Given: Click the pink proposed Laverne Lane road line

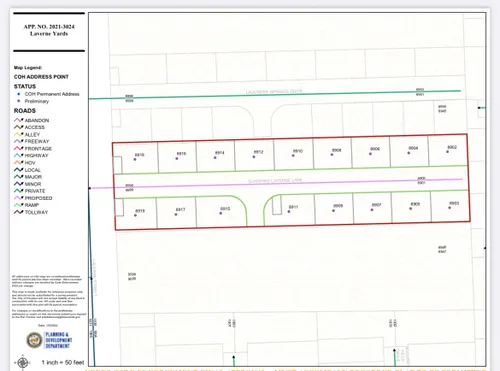Looking at the screenshot, I should pyautogui.click(x=276, y=184).
